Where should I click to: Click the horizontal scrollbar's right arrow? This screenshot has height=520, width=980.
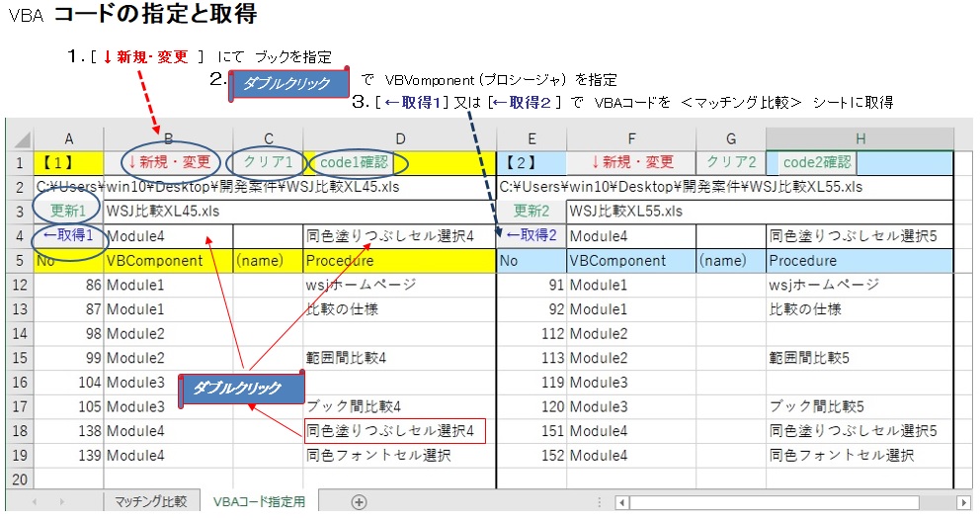point(963,502)
